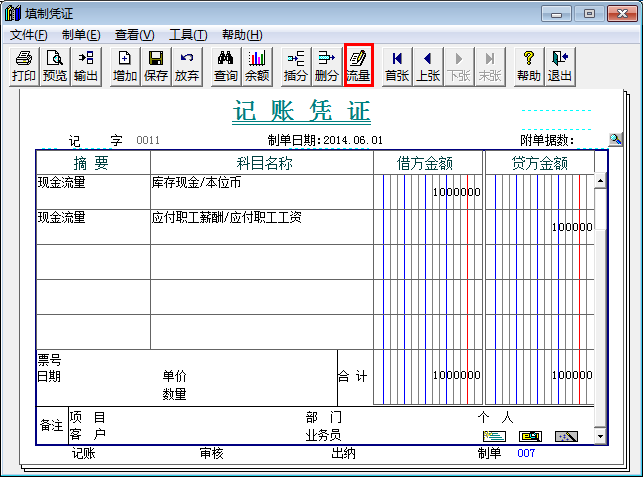
Task: Click 部门 field in remarks
Action: [x=324, y=418]
